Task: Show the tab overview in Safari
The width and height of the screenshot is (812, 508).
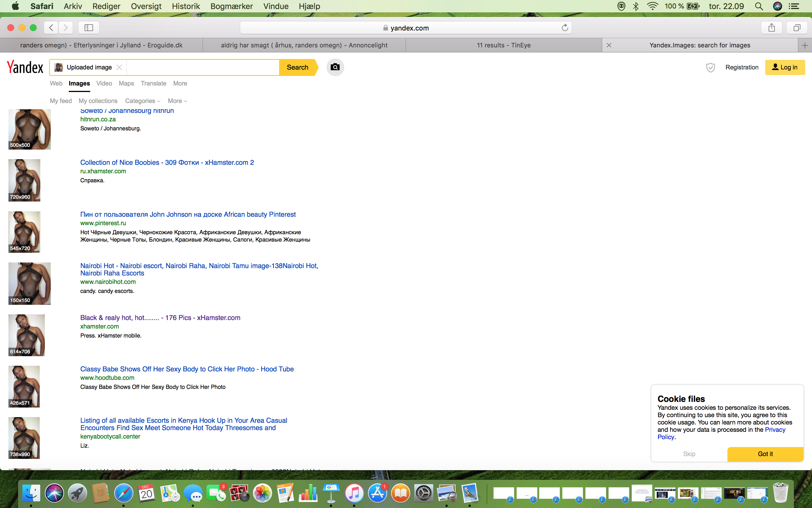Action: click(797, 28)
